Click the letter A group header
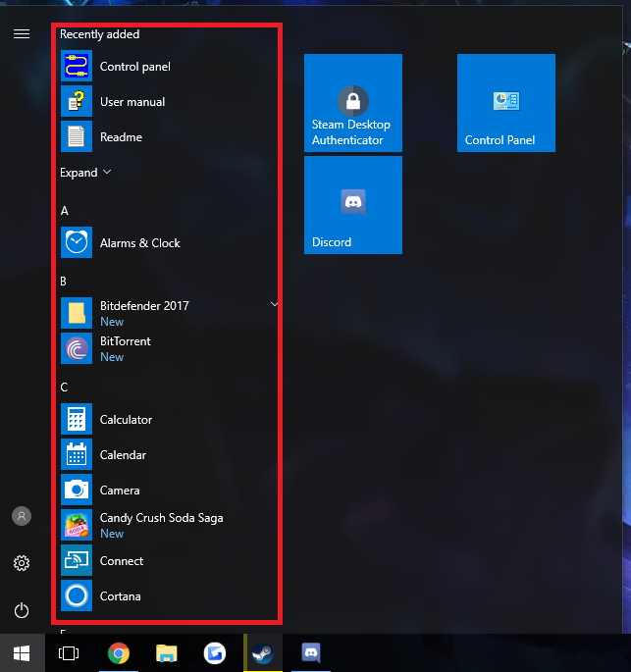This screenshot has width=631, height=672. coord(65,210)
